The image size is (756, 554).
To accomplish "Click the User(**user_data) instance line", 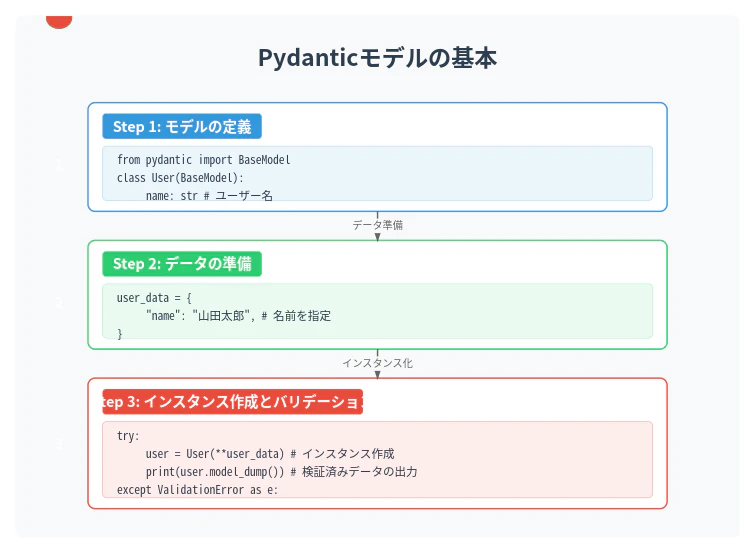I will pos(270,454).
